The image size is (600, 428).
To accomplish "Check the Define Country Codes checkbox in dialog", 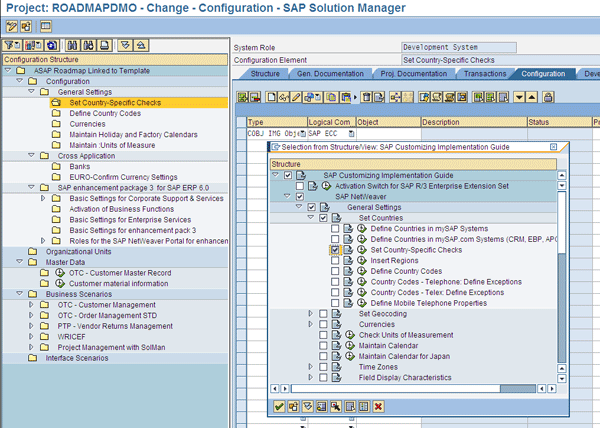I will [335, 271].
